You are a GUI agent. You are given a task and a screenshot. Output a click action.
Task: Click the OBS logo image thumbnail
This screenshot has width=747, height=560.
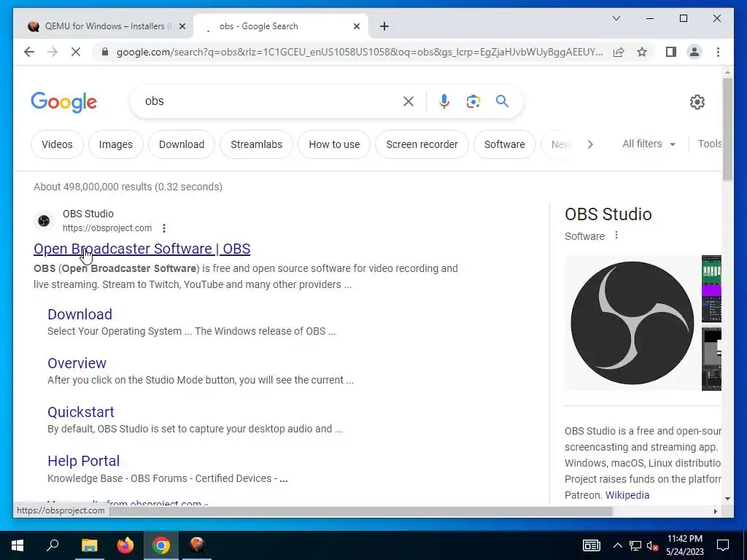[x=632, y=323]
